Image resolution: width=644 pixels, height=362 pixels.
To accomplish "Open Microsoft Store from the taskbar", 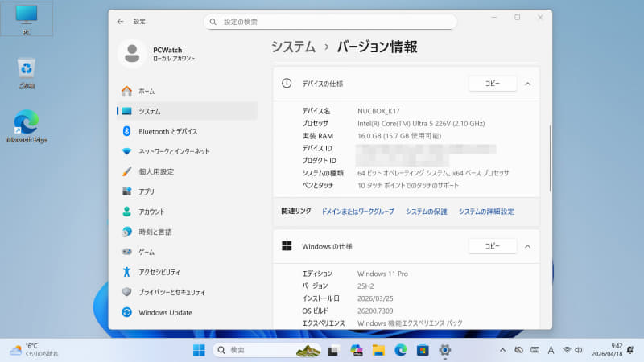I will (x=423, y=350).
